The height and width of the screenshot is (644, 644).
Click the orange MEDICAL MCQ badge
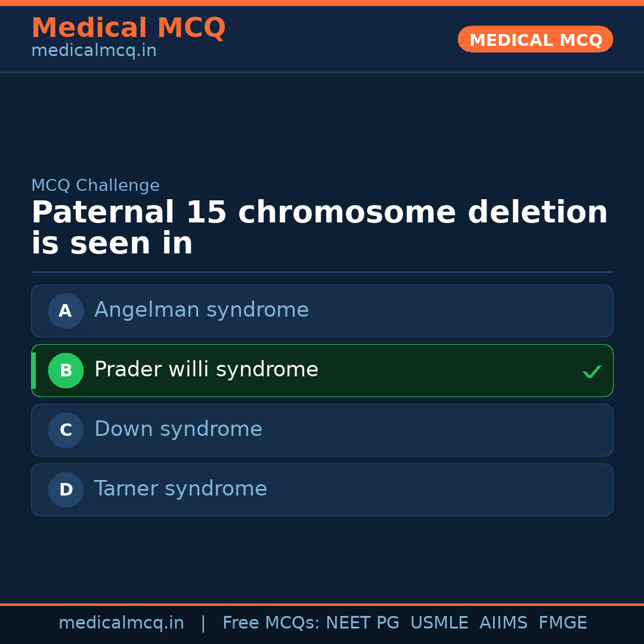535,39
